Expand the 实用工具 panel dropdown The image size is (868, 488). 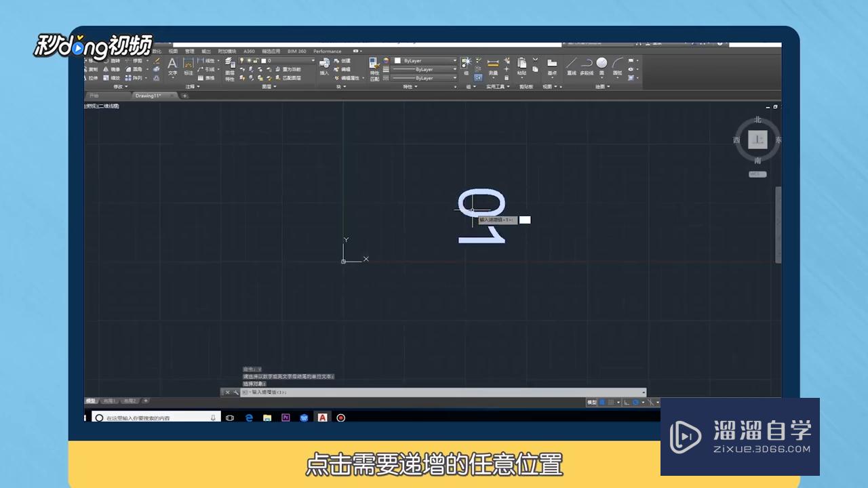pyautogui.click(x=498, y=87)
